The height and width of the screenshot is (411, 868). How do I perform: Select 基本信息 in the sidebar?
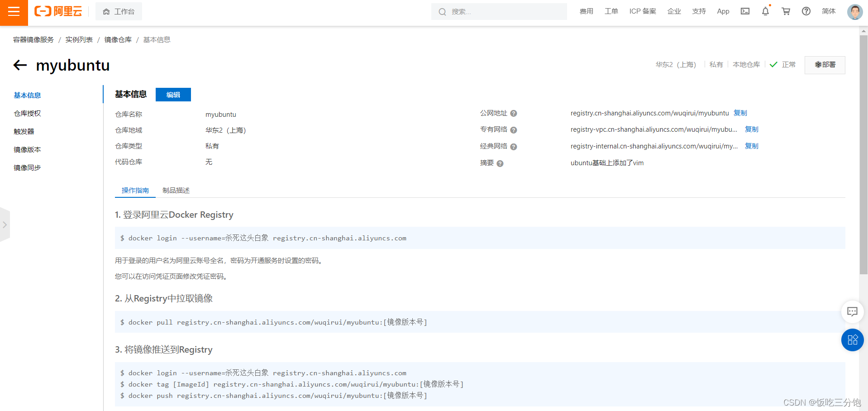click(x=27, y=95)
